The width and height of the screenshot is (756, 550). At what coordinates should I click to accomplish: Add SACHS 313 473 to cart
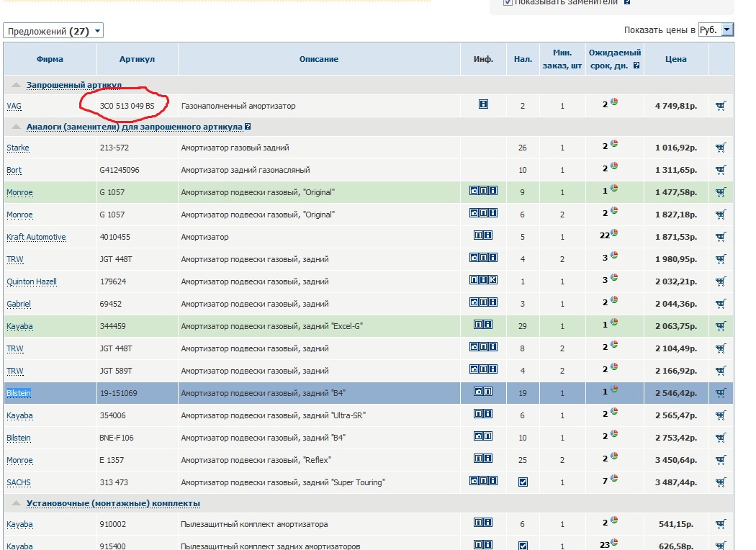tap(721, 482)
